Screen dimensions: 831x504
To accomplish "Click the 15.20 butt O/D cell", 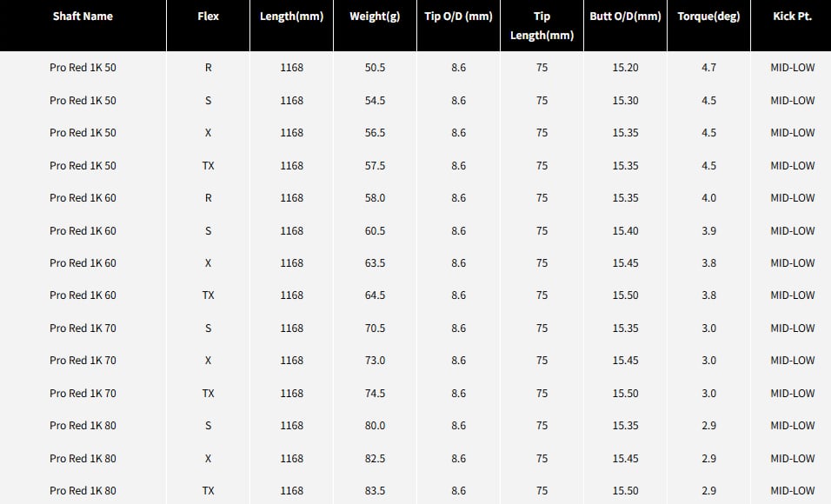I will tap(625, 68).
